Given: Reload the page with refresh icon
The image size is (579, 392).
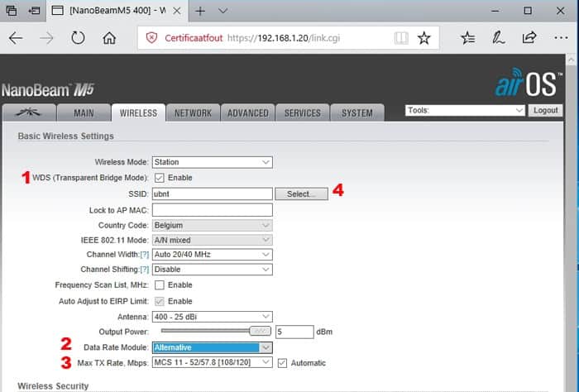Looking at the screenshot, I should coord(78,38).
